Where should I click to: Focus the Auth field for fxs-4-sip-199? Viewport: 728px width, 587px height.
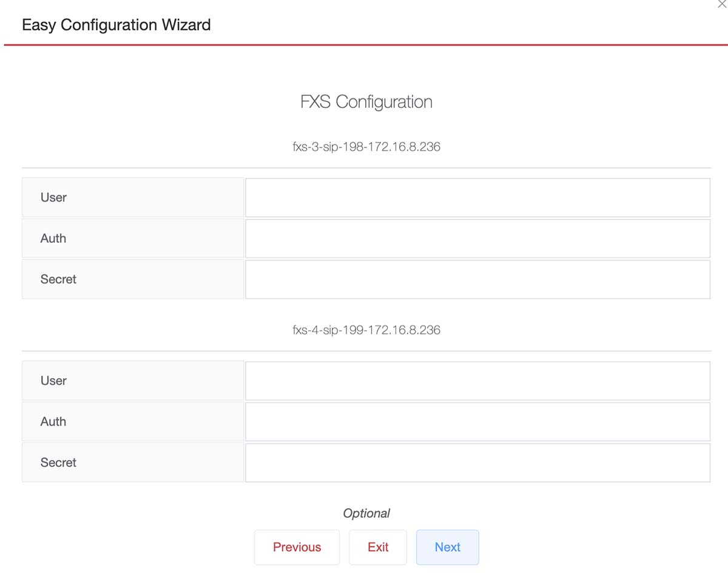(477, 421)
